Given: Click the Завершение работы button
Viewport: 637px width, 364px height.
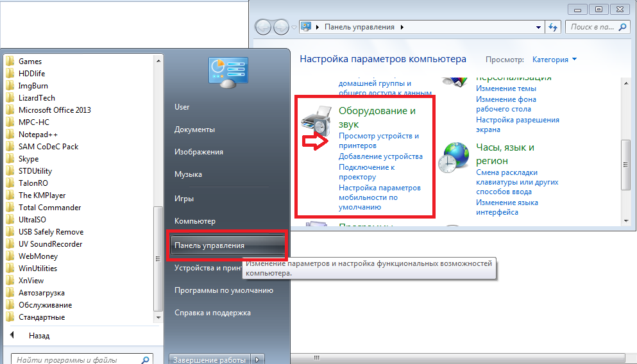Looking at the screenshot, I should pyautogui.click(x=210, y=360).
